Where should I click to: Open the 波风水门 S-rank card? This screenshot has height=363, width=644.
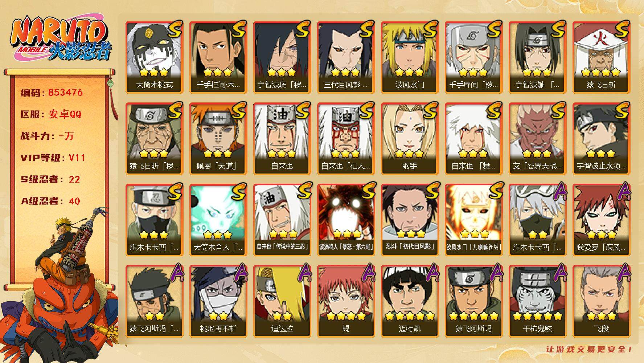410,57
